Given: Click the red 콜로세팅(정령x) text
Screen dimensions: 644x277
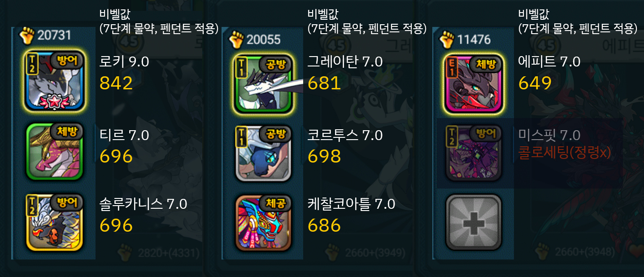Looking at the screenshot, I should [x=565, y=153].
